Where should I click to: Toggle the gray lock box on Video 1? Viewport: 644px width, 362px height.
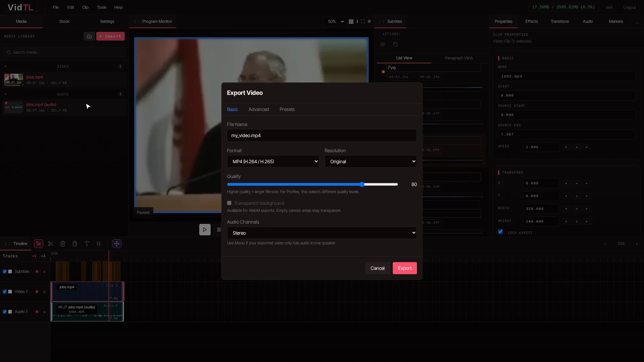click(10, 292)
